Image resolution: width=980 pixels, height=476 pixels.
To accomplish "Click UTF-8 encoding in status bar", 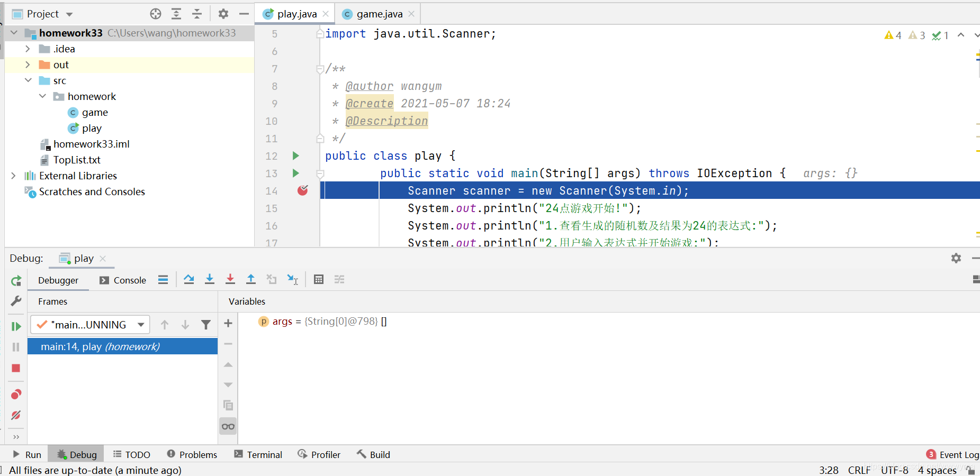I will (x=895, y=470).
